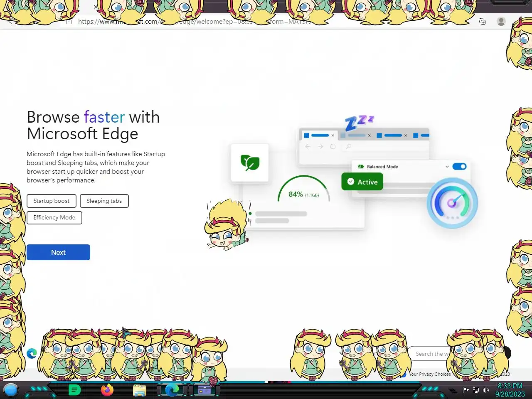Select the Sleeping tabs feature button

(104, 201)
